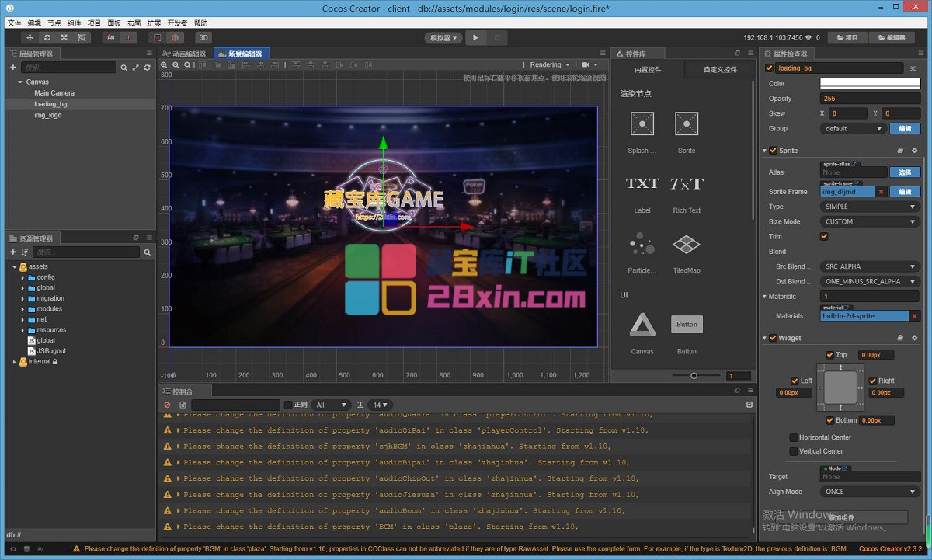Click the 选择 atlas select button
The height and width of the screenshot is (560, 932).
pyautogui.click(x=905, y=172)
